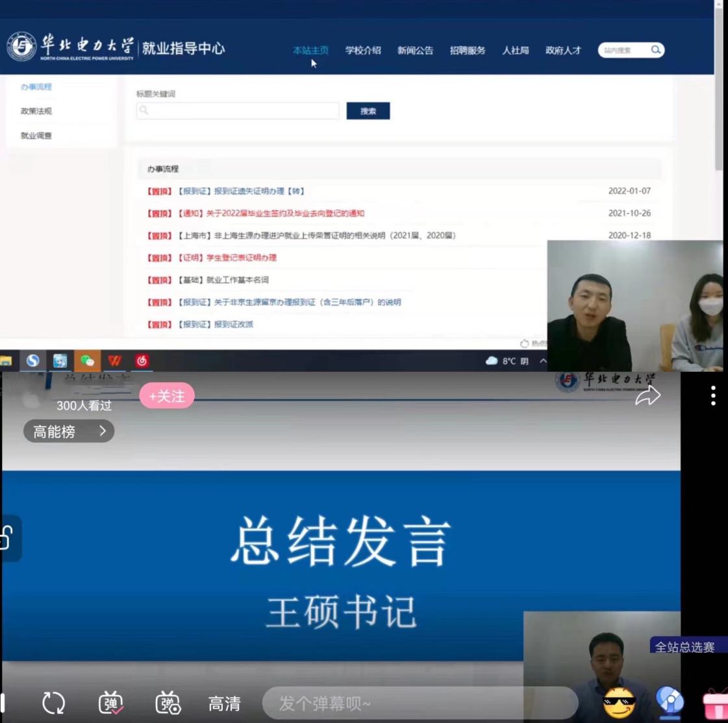
Task: Toggle danmaku display on or off
Action: (111, 703)
